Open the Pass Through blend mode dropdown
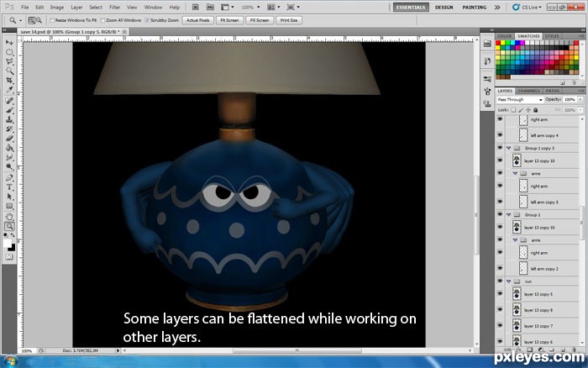Screen dimensions: 588x368 [x=520, y=100]
